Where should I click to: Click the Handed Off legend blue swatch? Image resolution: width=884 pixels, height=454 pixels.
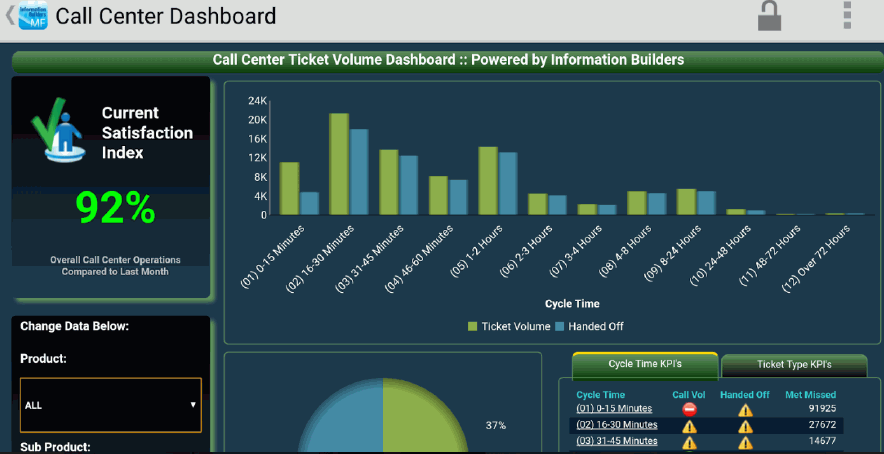point(559,327)
